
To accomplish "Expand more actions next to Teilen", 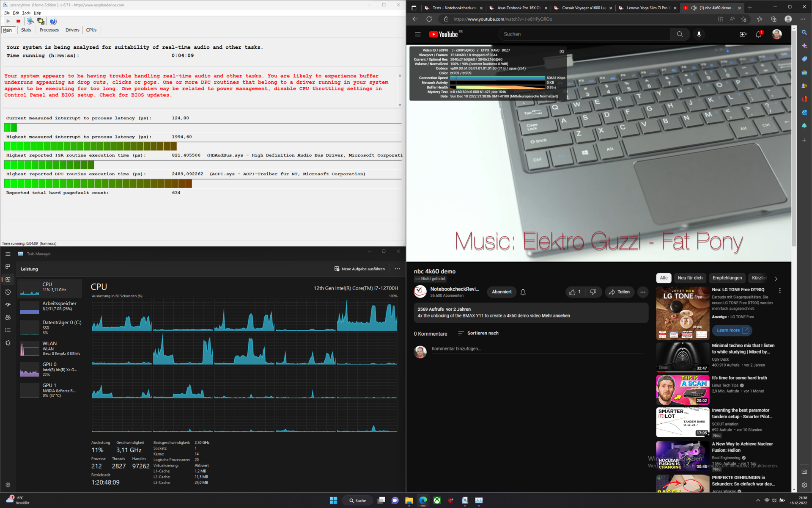I will point(643,292).
